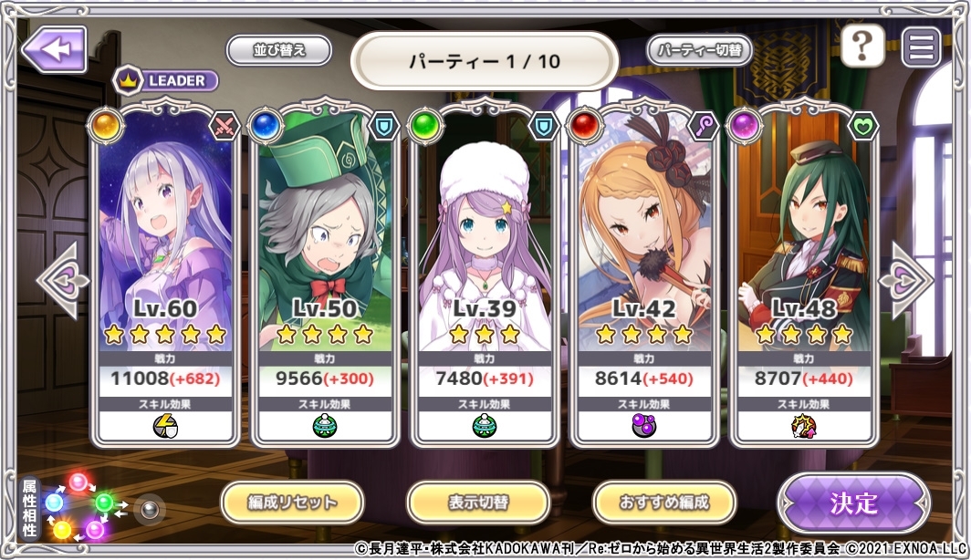Show previous party with left arrow

point(63,280)
